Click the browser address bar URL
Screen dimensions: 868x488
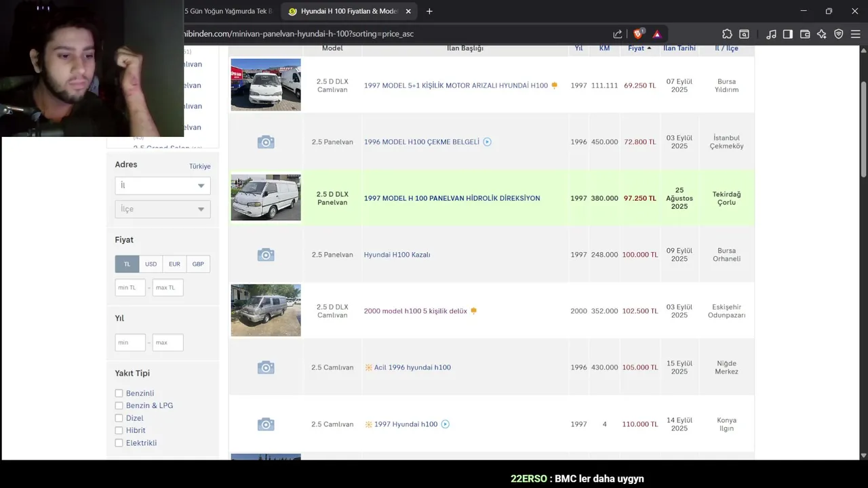click(298, 34)
